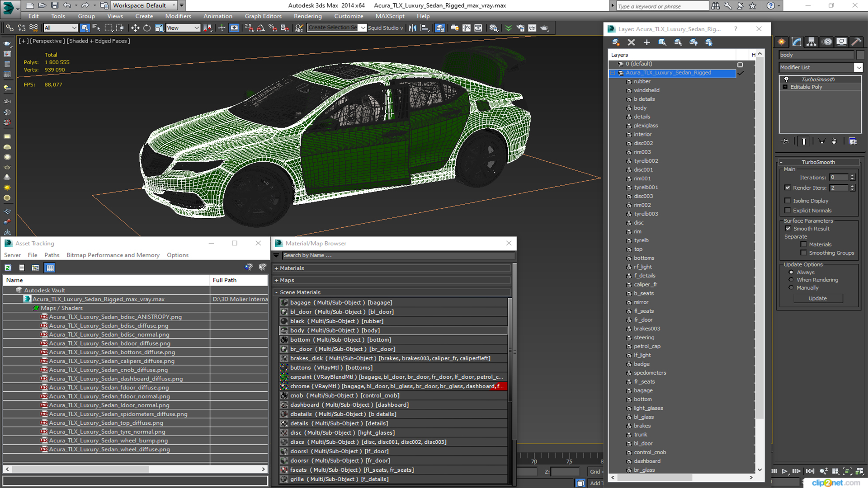Viewport: 868px width, 488px height.
Task: Expand Materials group in Material Browser
Action: pos(276,268)
